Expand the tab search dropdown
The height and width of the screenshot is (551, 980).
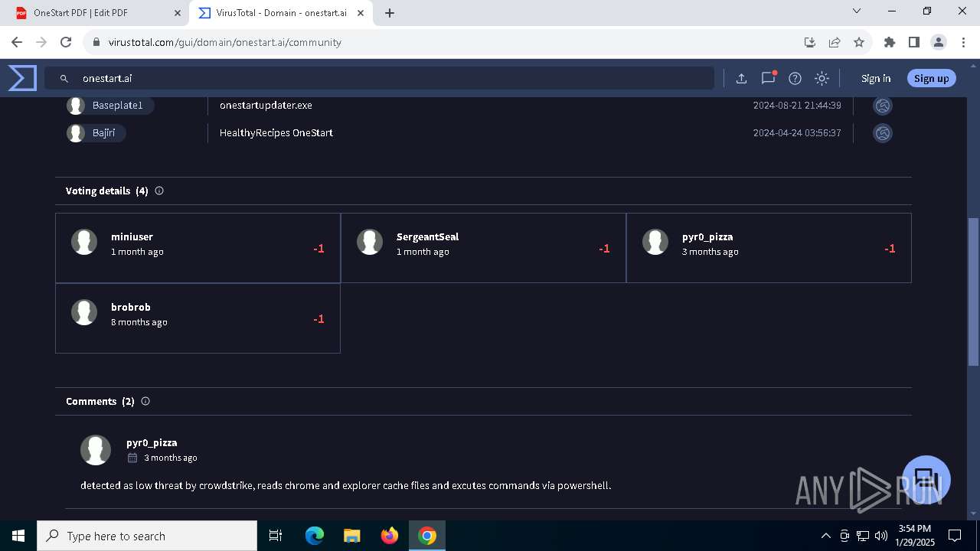857,11
